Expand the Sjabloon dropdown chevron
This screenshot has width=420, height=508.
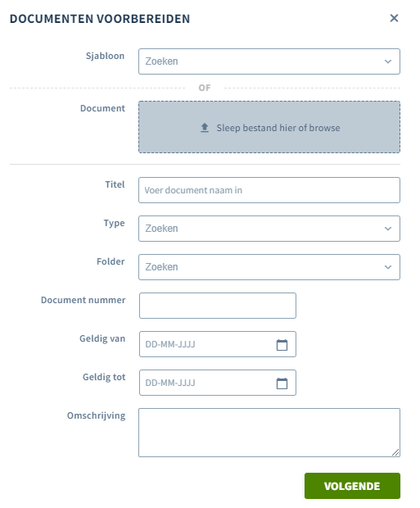point(387,61)
